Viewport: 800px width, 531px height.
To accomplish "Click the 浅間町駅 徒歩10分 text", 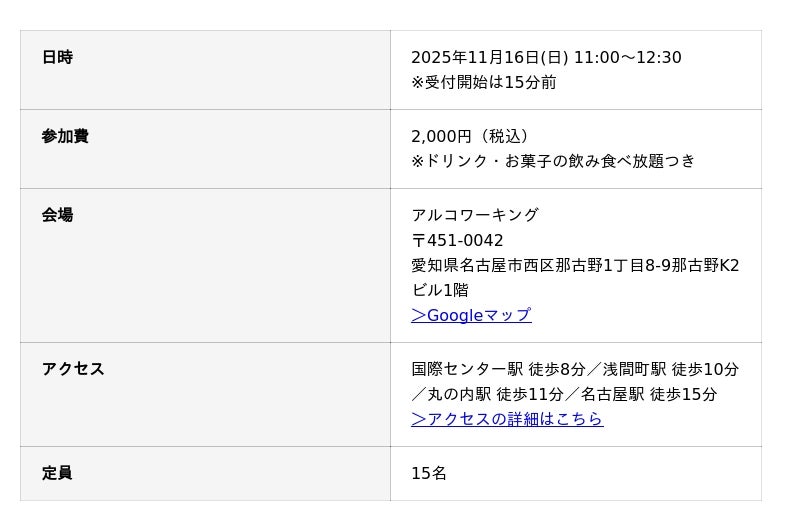I will (670, 370).
